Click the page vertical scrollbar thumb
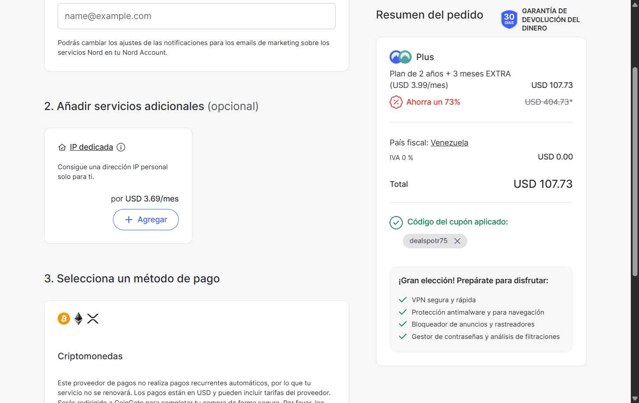639x403 pixels. [635, 171]
